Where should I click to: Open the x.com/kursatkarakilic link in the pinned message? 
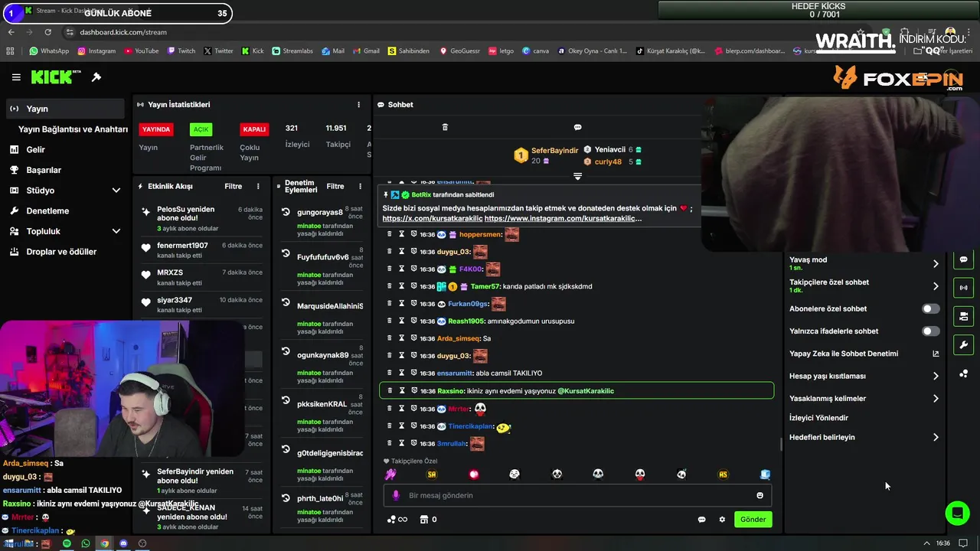[x=433, y=219]
